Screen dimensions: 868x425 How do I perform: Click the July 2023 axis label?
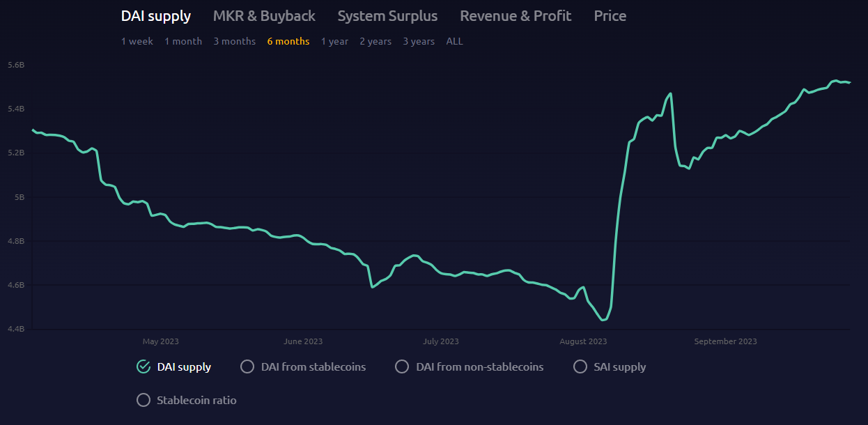click(x=441, y=341)
